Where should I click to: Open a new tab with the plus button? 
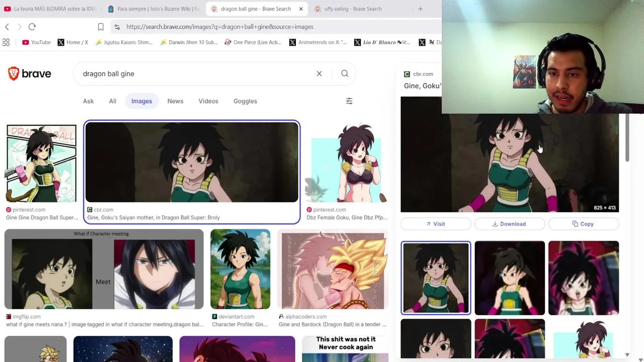420,9
